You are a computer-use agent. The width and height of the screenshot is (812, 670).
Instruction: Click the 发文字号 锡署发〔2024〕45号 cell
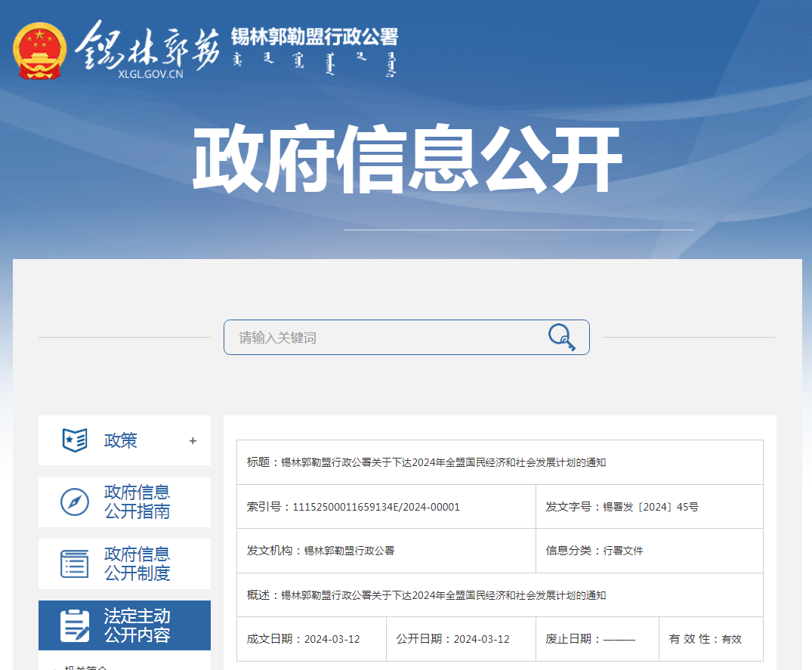click(x=649, y=507)
